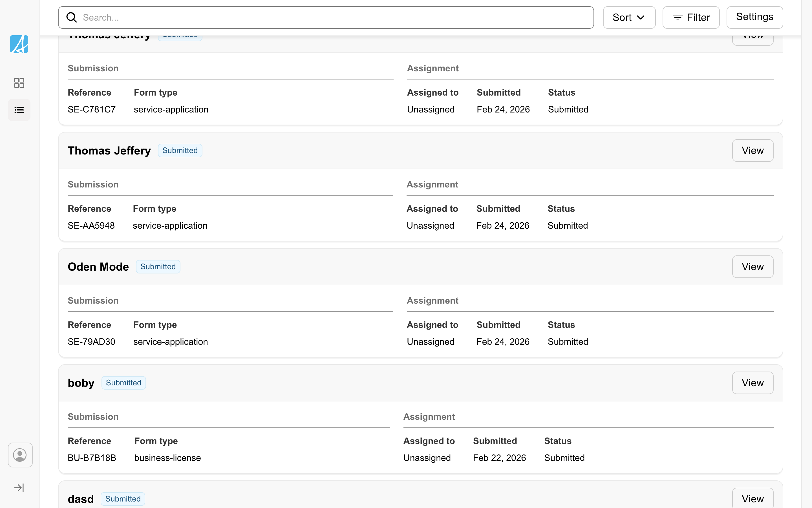Click reference BU-B7B18B
812x508 pixels.
point(92,458)
